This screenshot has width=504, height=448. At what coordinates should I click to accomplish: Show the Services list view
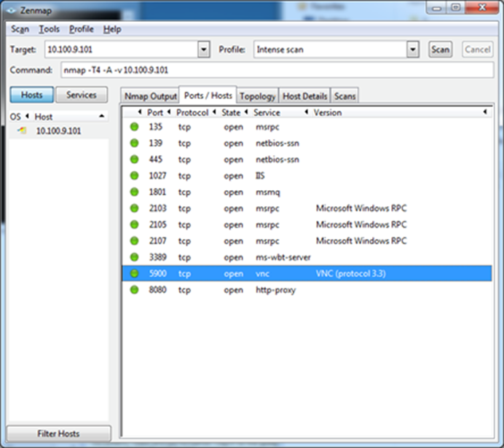pyautogui.click(x=82, y=95)
